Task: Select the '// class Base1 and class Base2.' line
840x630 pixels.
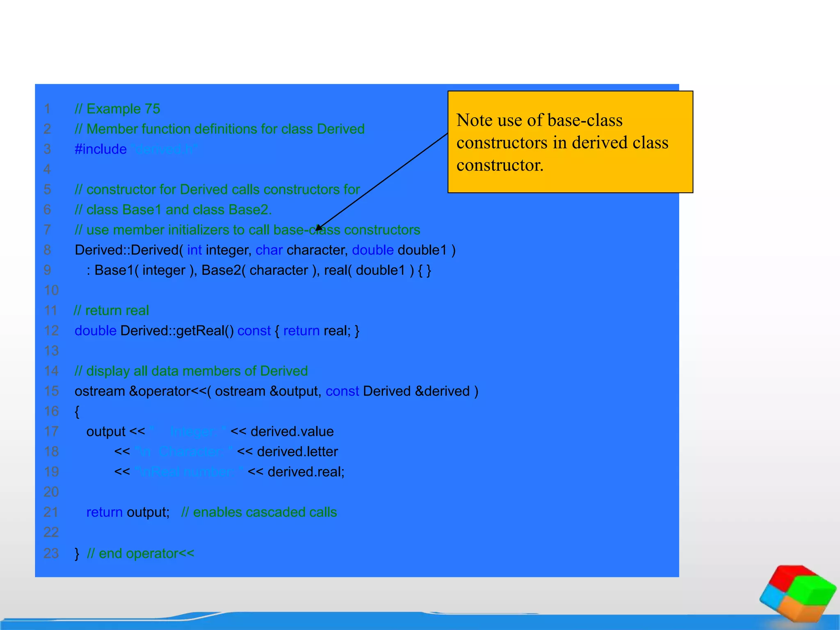Action: (173, 210)
